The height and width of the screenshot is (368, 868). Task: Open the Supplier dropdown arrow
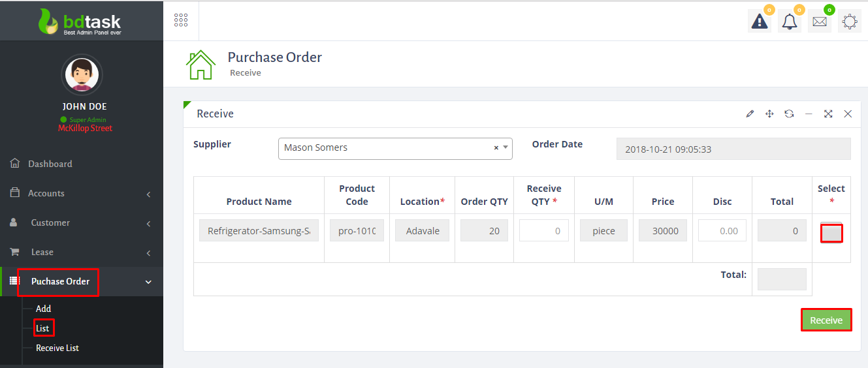506,148
